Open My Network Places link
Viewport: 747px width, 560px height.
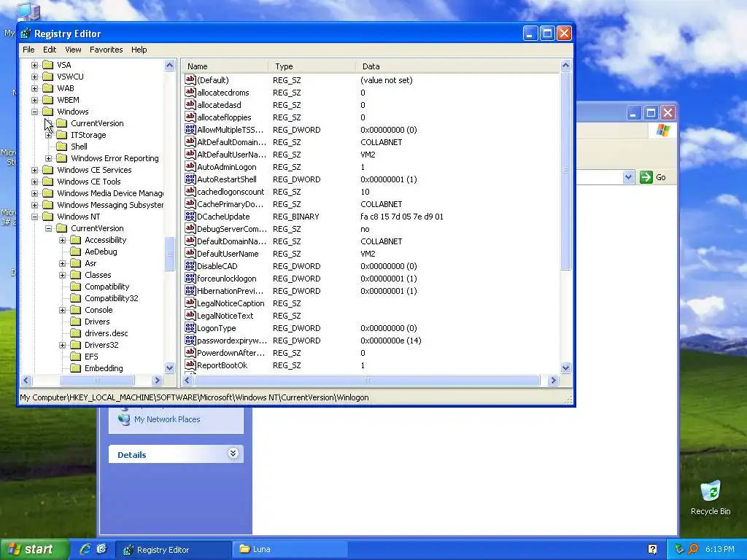pos(167,419)
